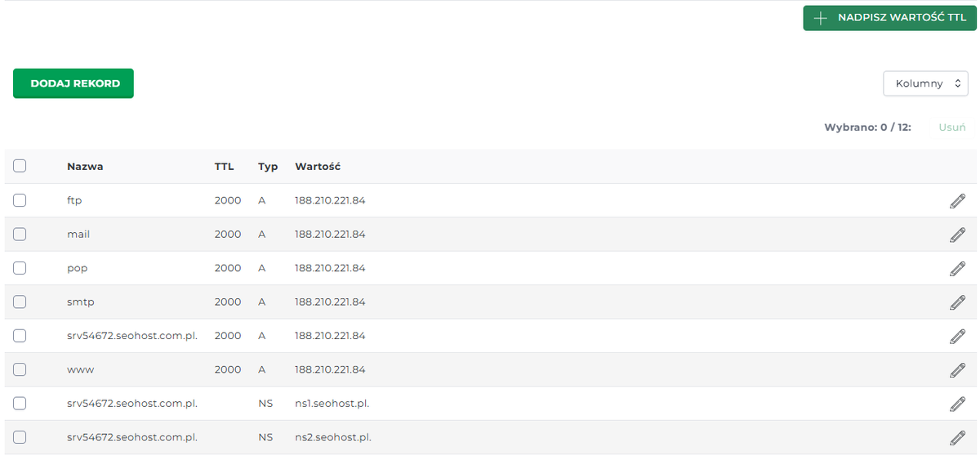Tick the smtp row checkbox

pos(20,302)
